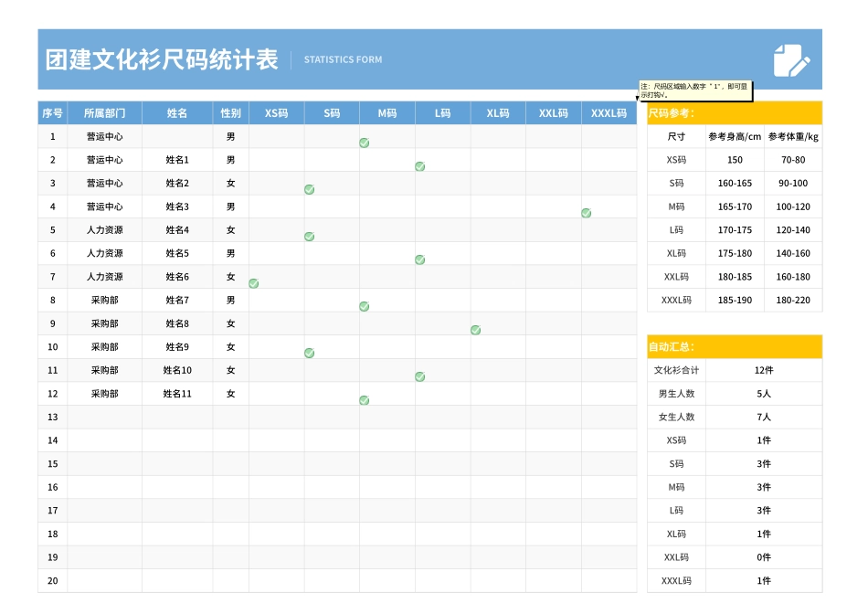The height and width of the screenshot is (614, 868).
Task: Click 姓名3's XXXL码 checkmark
Action: (585, 213)
